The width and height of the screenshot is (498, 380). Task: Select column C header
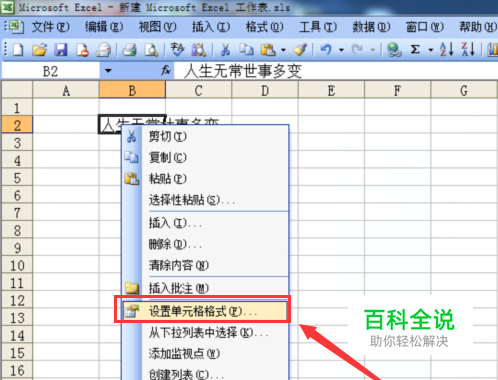[199, 90]
